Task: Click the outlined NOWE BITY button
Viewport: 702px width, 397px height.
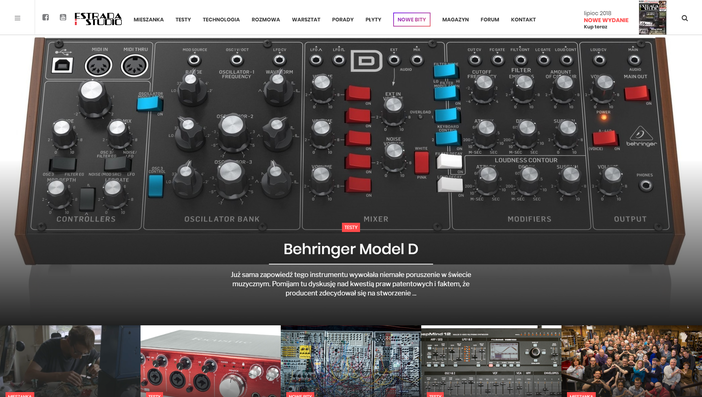Action: point(412,20)
